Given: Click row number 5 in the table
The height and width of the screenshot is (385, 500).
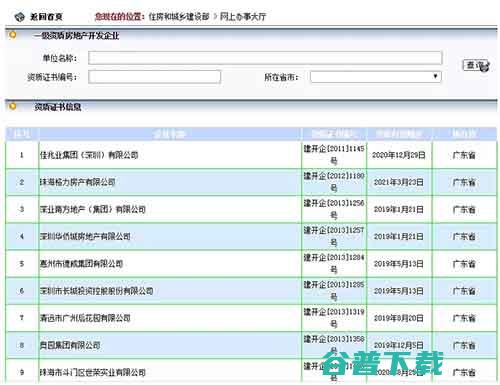Looking at the screenshot, I should [x=22, y=264].
